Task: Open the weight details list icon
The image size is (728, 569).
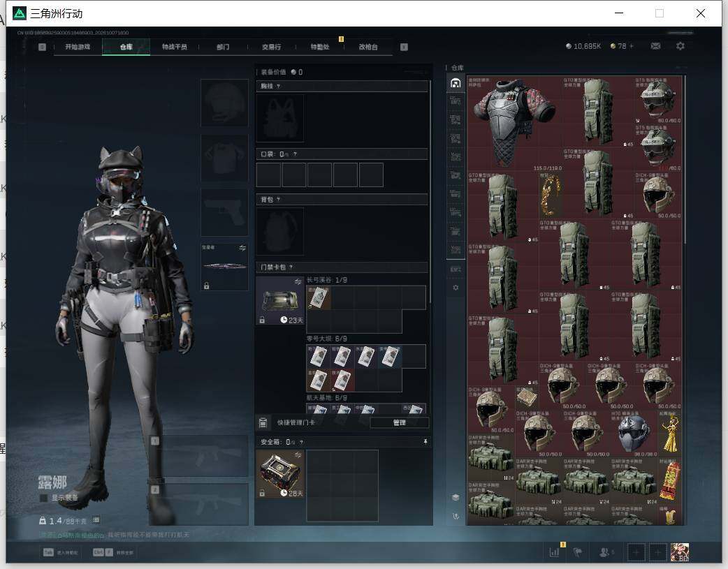Action: pyautogui.click(x=96, y=520)
